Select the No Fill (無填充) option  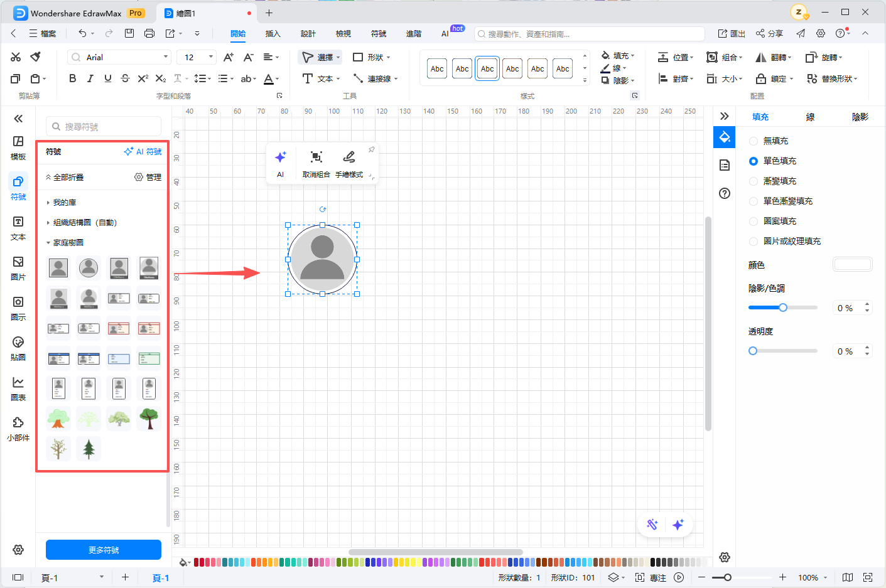754,141
